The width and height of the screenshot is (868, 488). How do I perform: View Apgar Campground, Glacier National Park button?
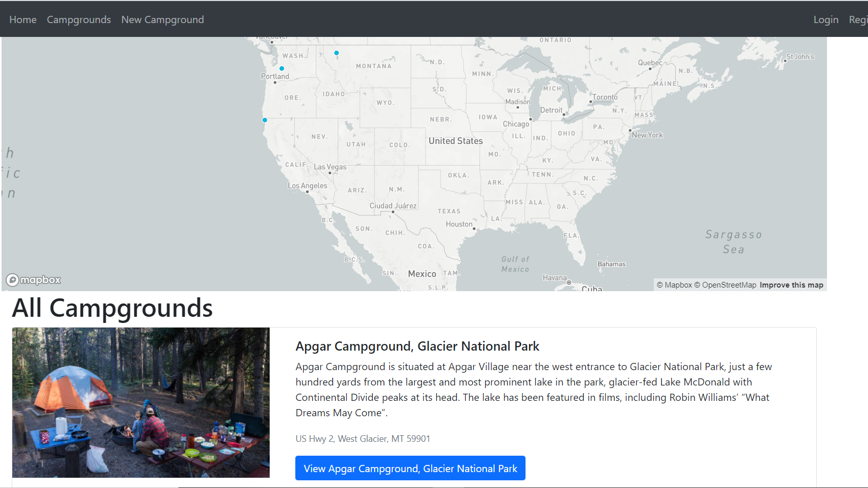tap(410, 468)
